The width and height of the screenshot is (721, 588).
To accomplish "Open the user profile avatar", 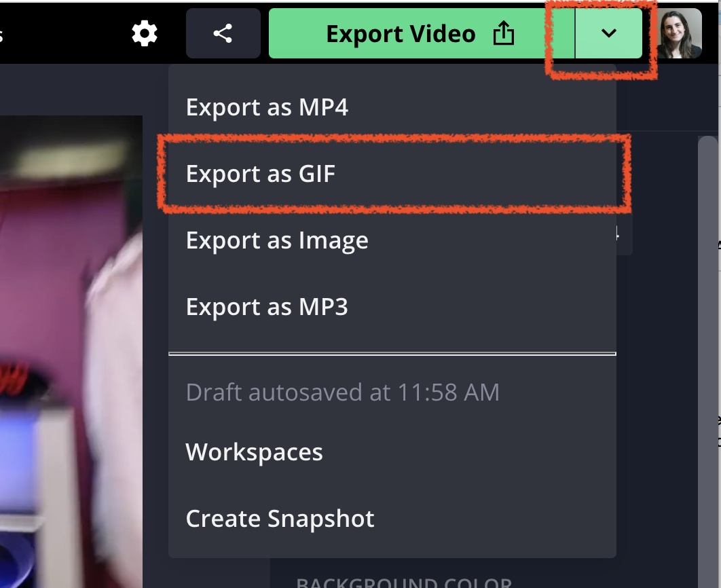I will [x=679, y=33].
